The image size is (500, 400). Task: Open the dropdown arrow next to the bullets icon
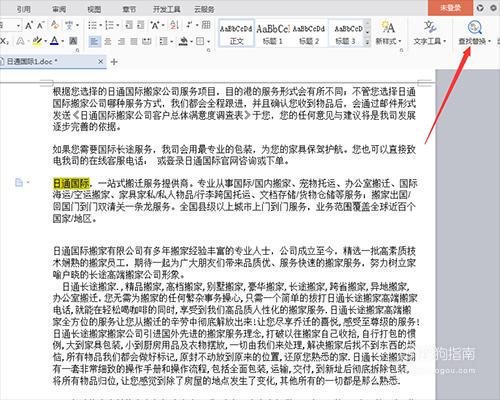100,25
